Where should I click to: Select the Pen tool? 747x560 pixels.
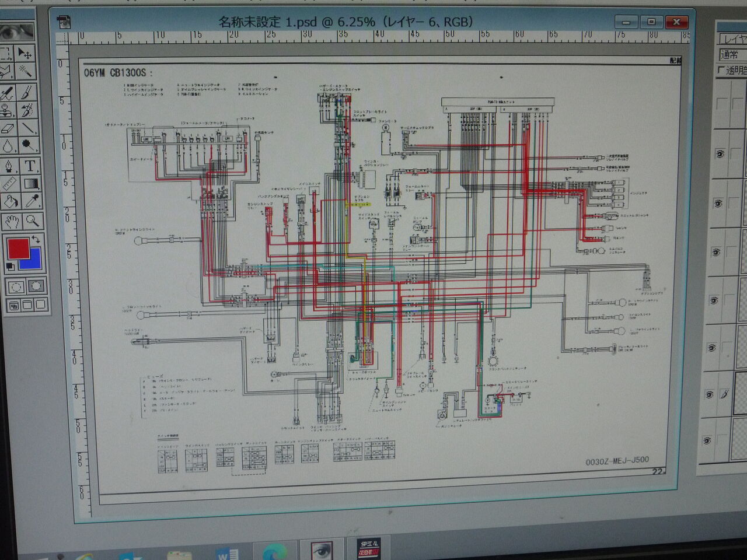point(9,166)
